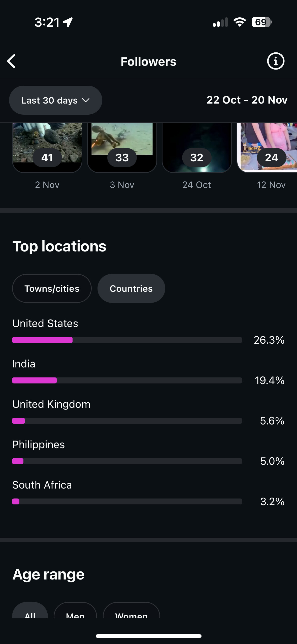Tap the 22 Oct - 20 Nov date range
Viewport: 297px width, 644px height.
pyautogui.click(x=247, y=100)
